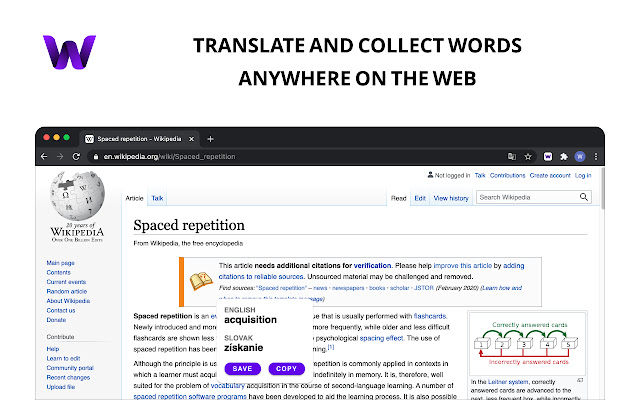Viewport: 640px width, 400px height.
Task: Open a new tab with the plus icon
Action: (x=210, y=139)
